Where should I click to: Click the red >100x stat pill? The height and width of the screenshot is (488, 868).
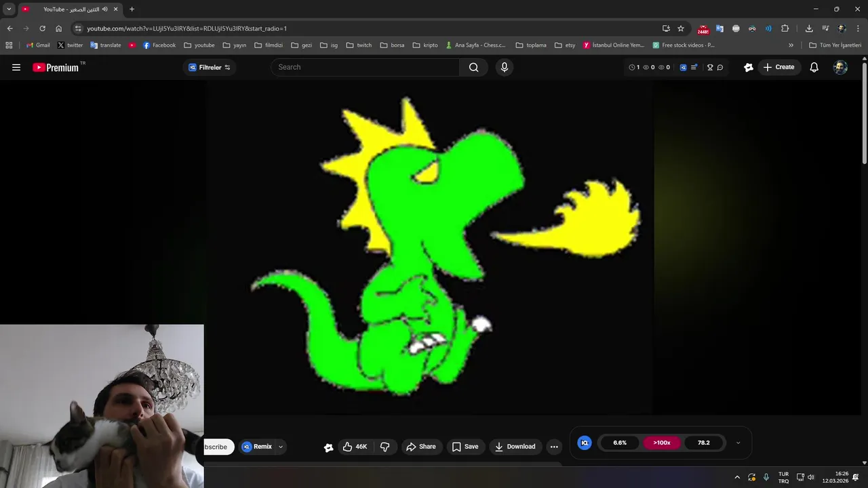pos(662,443)
